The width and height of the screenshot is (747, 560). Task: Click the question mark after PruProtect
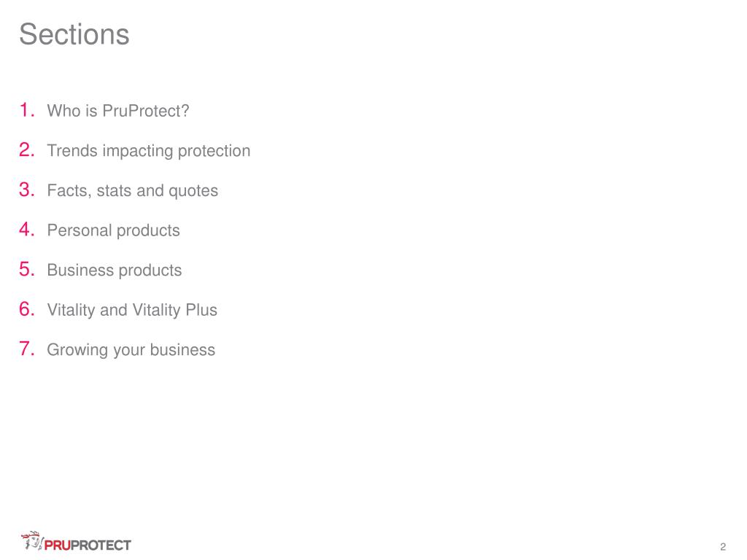click(185, 111)
